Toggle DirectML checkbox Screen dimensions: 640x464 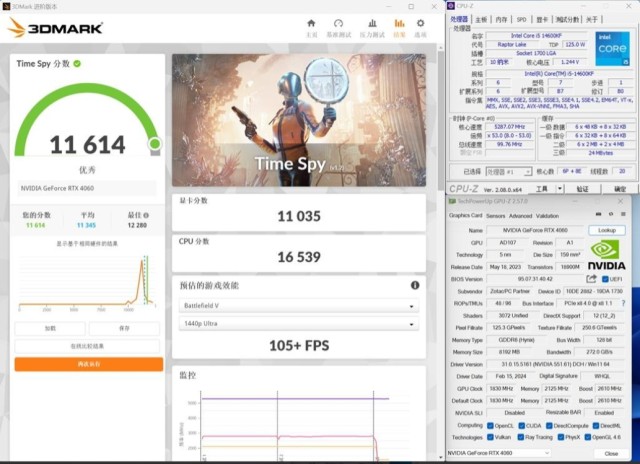click(x=596, y=426)
